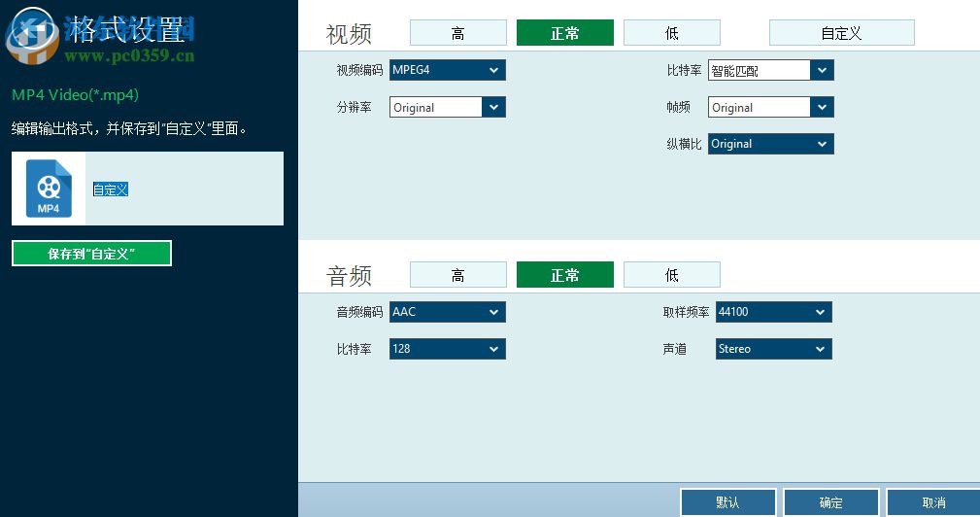Image resolution: width=980 pixels, height=517 pixels.
Task: Expand the 分辨率 dropdown arrow
Action: [493, 107]
